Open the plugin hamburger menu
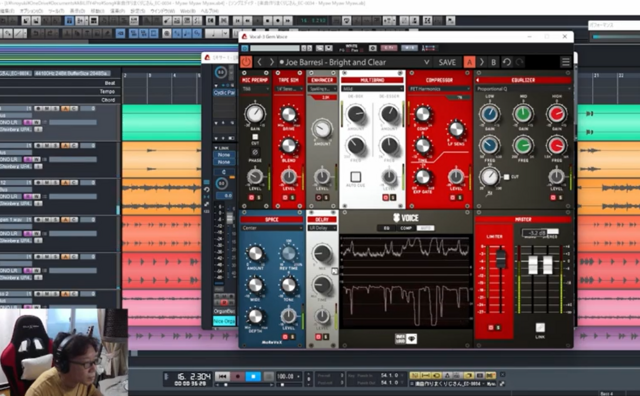 (x=565, y=62)
